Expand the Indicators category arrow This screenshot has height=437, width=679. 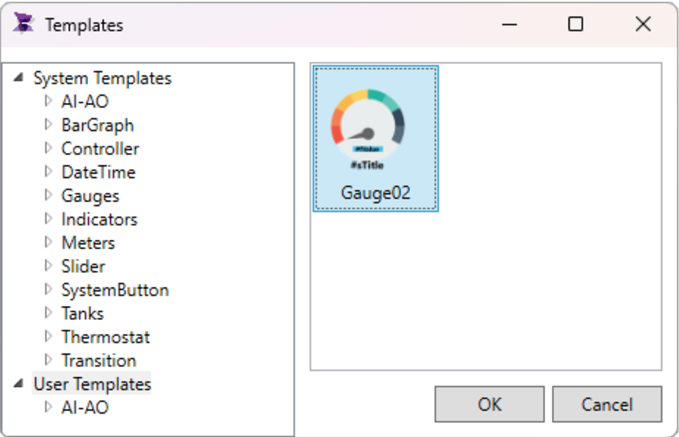pyautogui.click(x=47, y=219)
